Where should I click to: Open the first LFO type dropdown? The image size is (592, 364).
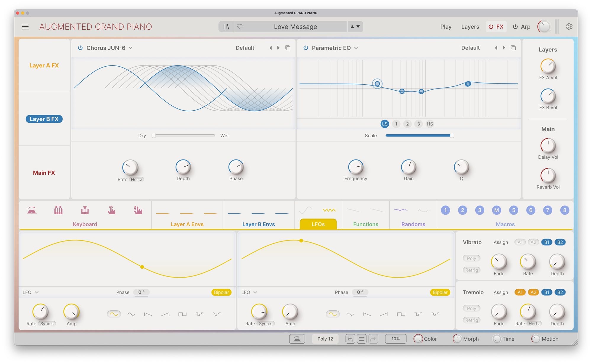36,292
